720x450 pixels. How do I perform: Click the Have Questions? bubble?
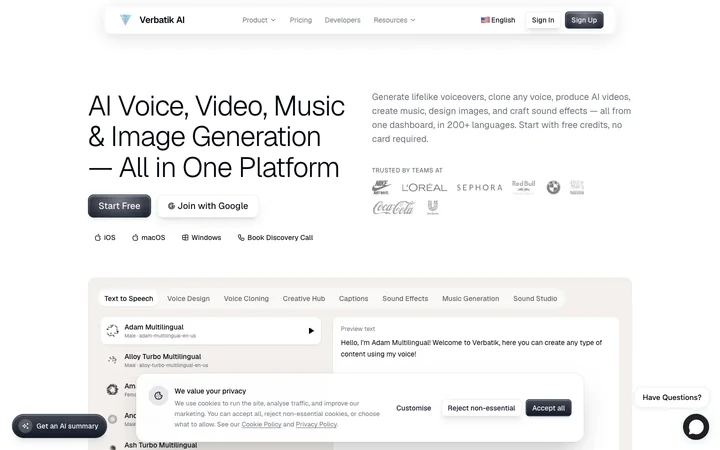coord(672,397)
